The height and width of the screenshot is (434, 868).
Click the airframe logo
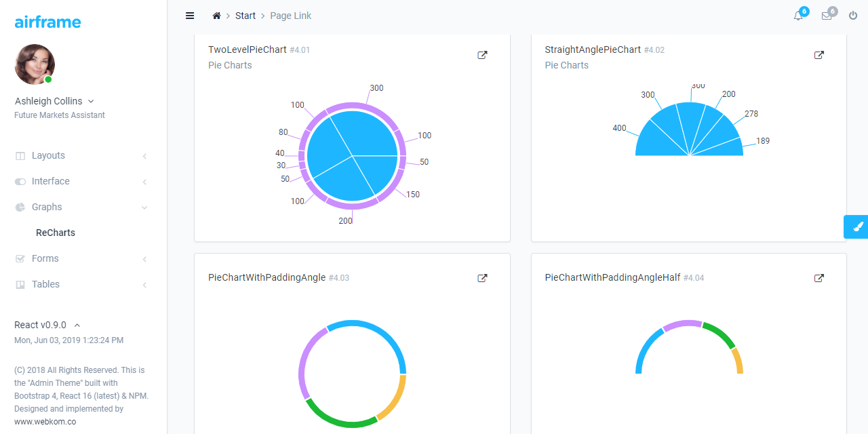click(x=47, y=21)
